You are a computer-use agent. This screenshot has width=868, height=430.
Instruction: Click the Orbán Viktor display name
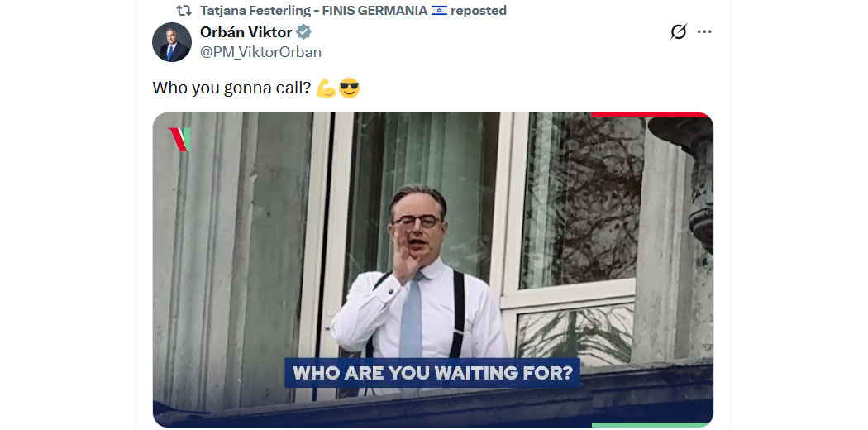pyautogui.click(x=246, y=32)
